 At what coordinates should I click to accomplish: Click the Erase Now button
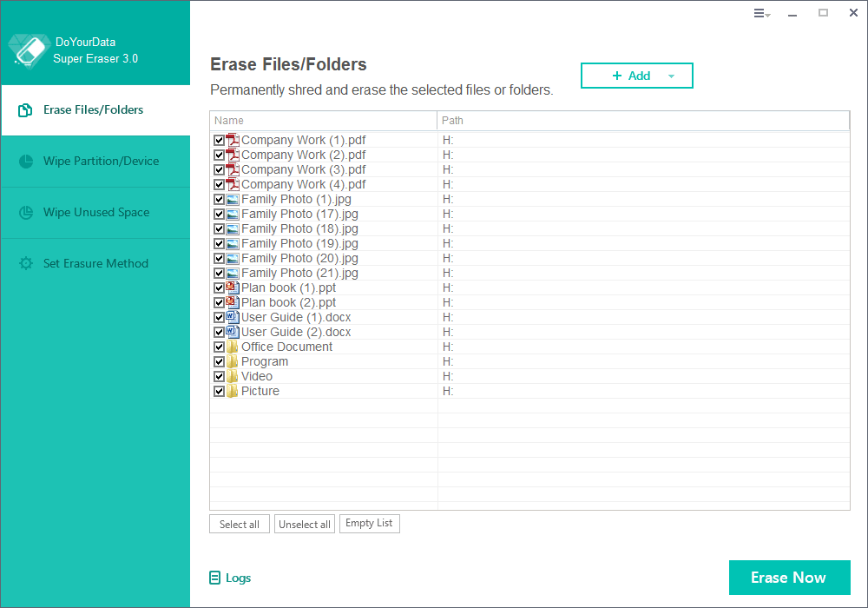point(789,578)
